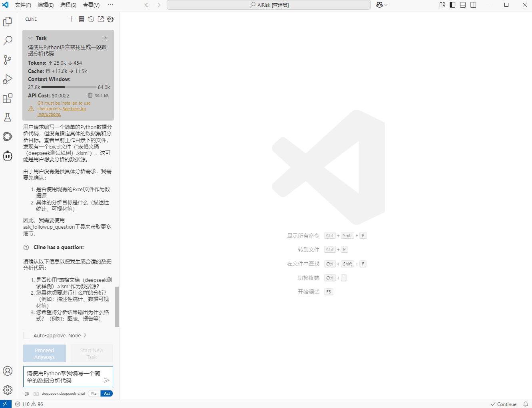Click the Start New Task button

(x=92, y=353)
